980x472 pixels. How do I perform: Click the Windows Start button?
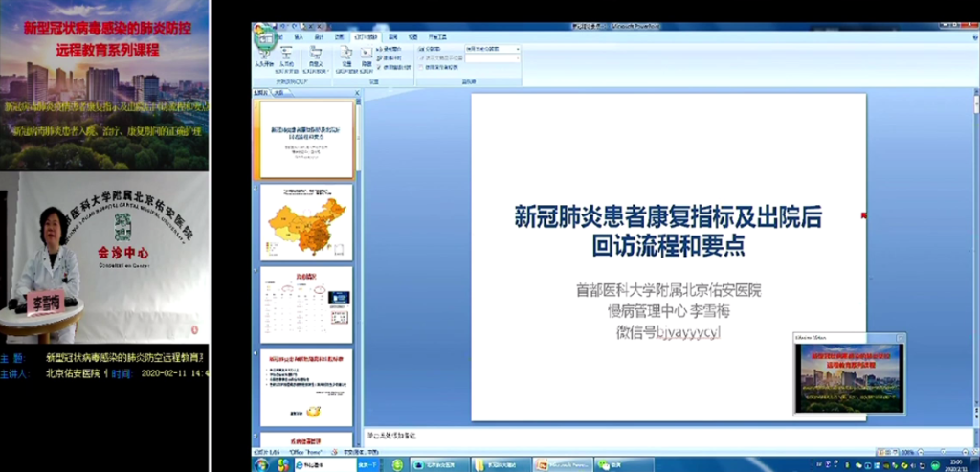point(261,464)
